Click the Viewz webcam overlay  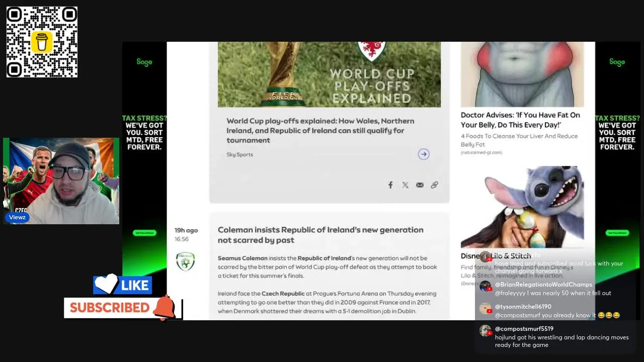tap(61, 181)
